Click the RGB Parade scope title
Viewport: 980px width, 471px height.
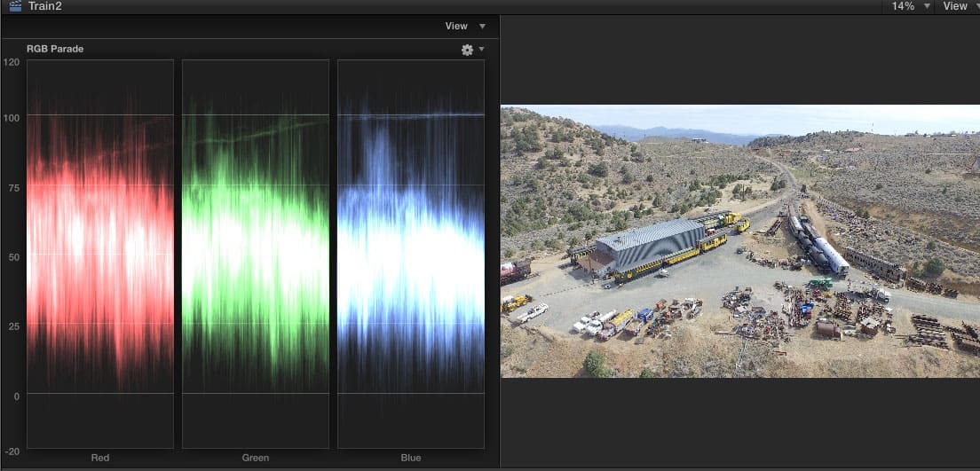pos(55,49)
